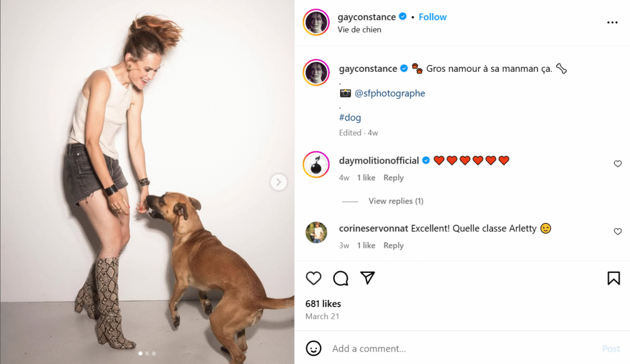
Task: Follow gayconstance via the Follow link
Action: coord(433,17)
